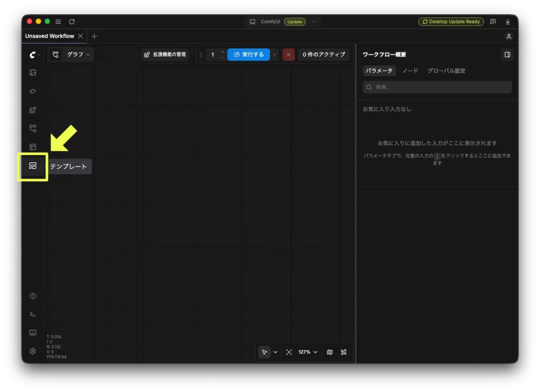Click the queue drag handle dots
The height and width of the screenshot is (392, 540).
[201, 55]
